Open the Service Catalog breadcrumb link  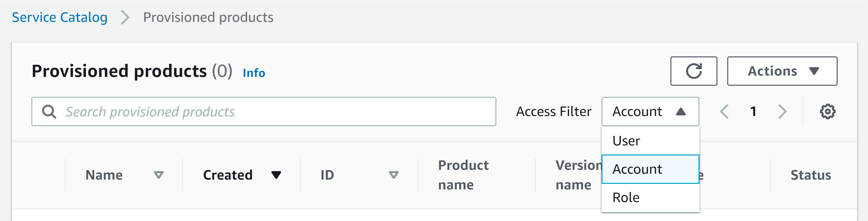pyautogui.click(x=59, y=17)
